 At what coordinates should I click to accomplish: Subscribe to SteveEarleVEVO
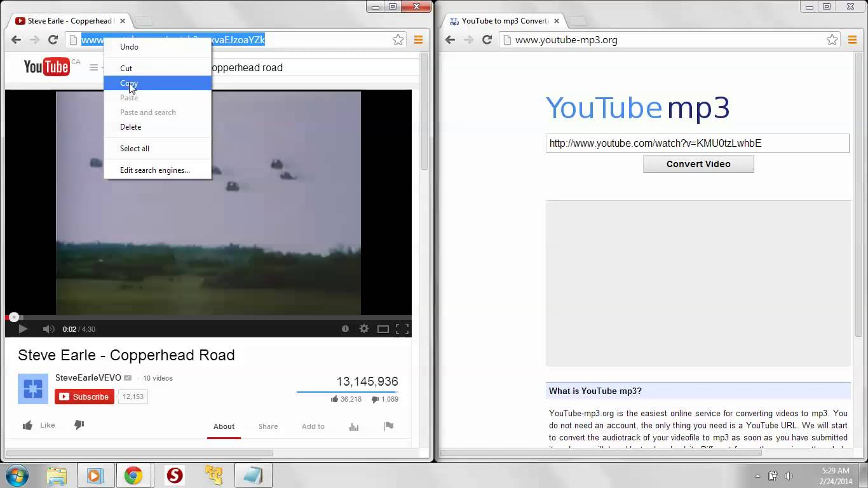(85, 396)
